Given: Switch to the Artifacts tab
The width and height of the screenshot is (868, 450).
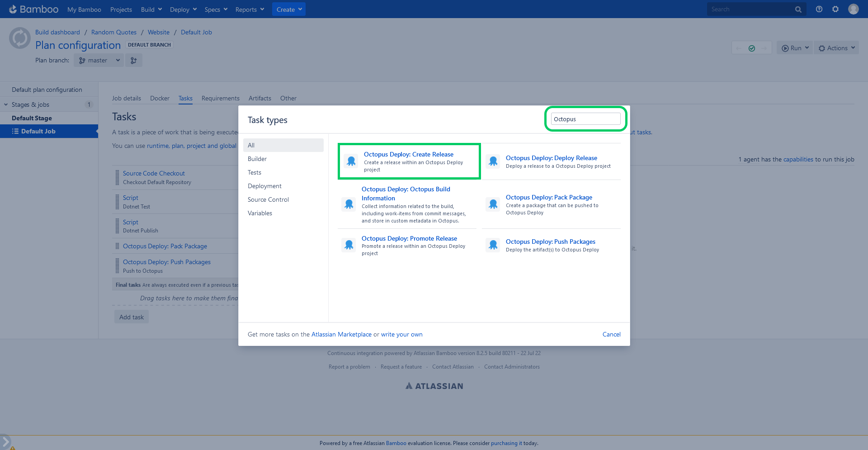Looking at the screenshot, I should [x=260, y=98].
